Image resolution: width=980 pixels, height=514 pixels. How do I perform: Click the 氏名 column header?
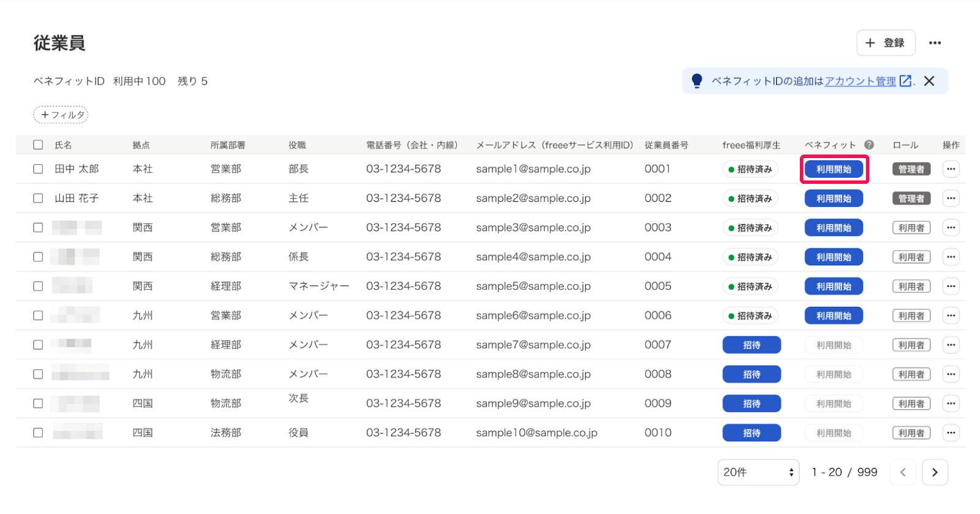click(63, 145)
